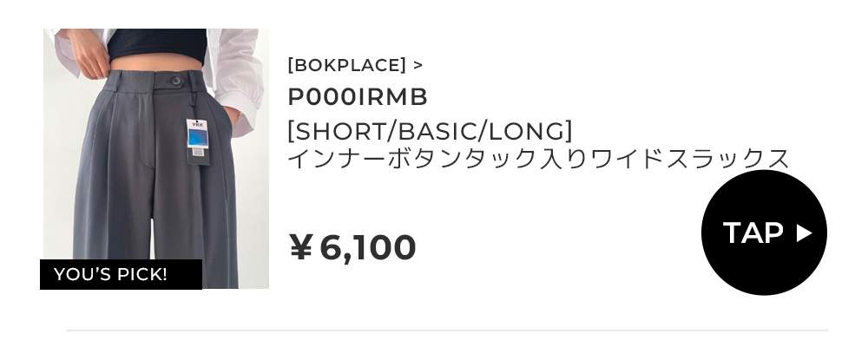Click the chevron next to BOKPLACE
The image size is (868, 347).
(418, 65)
